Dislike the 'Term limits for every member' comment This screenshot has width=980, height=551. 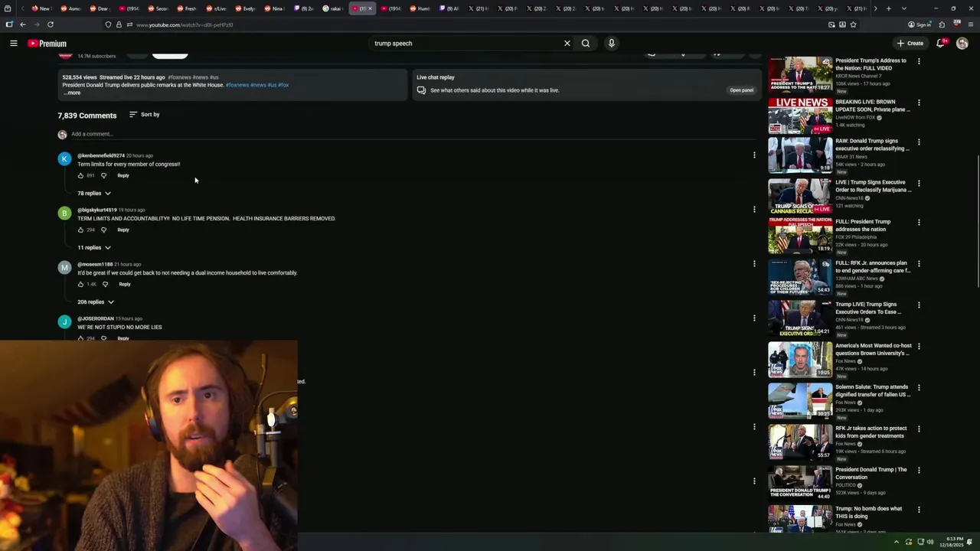104,176
